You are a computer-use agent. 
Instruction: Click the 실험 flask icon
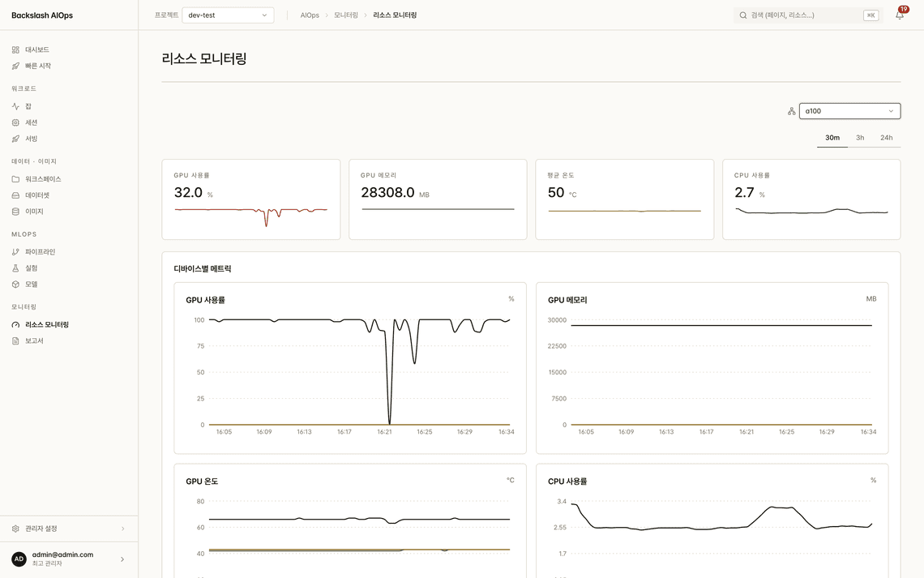16,268
